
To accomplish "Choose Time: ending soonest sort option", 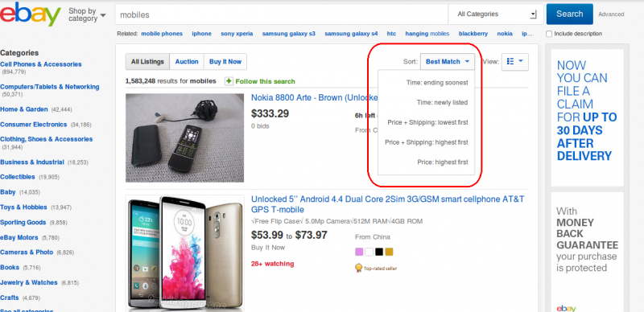I will tap(437, 83).
